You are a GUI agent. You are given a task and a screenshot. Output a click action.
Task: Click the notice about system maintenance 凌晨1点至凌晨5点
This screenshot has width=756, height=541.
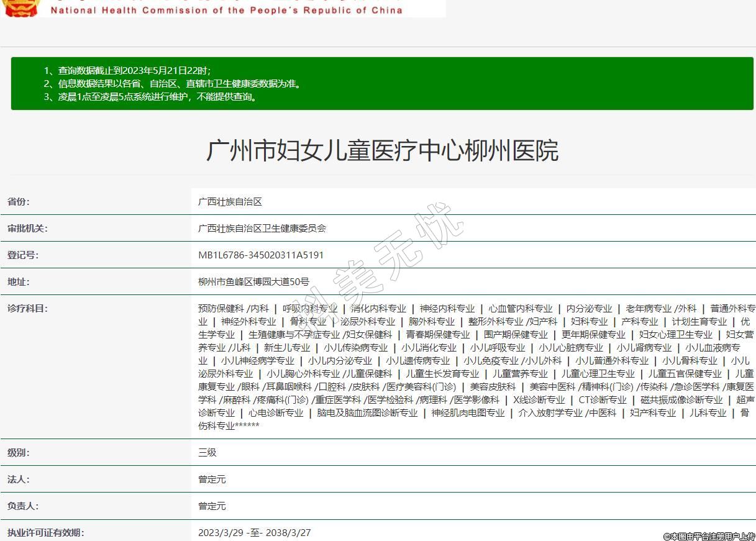point(150,97)
